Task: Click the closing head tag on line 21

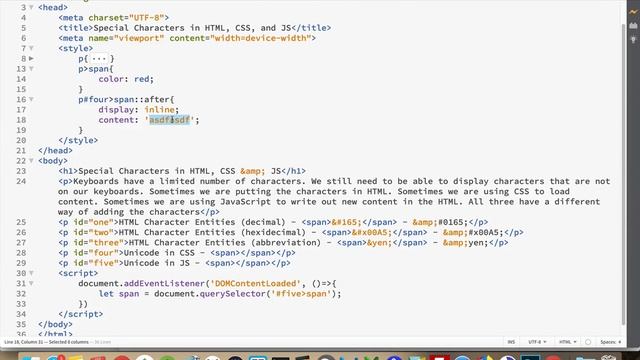Action: 55,151
